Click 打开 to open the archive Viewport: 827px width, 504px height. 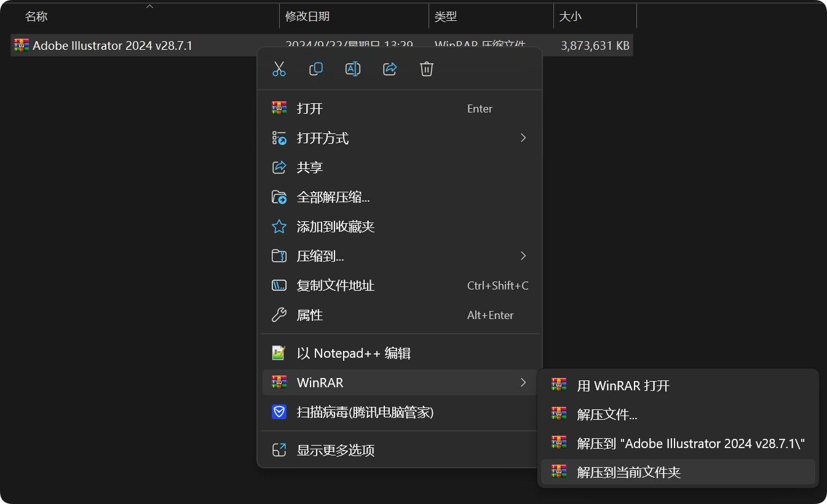310,109
